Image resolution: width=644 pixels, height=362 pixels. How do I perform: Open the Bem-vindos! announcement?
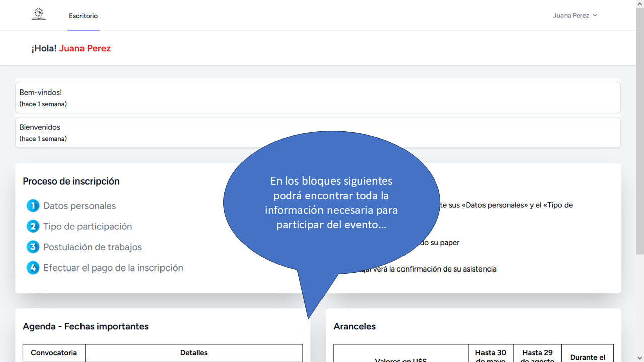click(x=41, y=93)
